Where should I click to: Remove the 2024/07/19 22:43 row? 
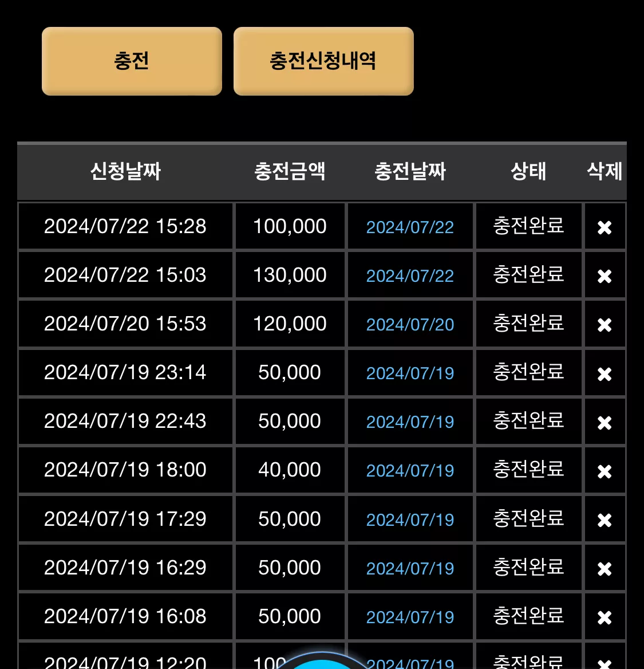(605, 422)
